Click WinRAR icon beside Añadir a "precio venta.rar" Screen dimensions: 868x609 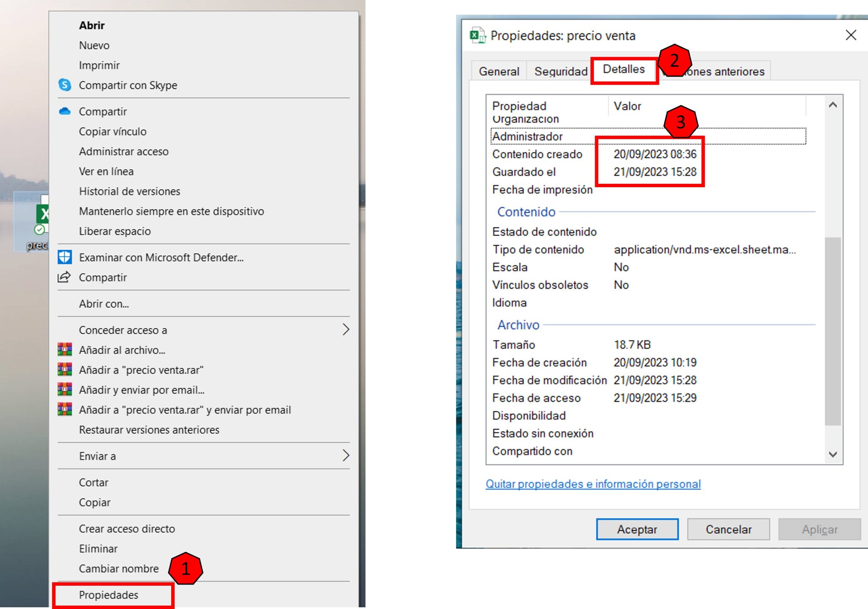[64, 369]
